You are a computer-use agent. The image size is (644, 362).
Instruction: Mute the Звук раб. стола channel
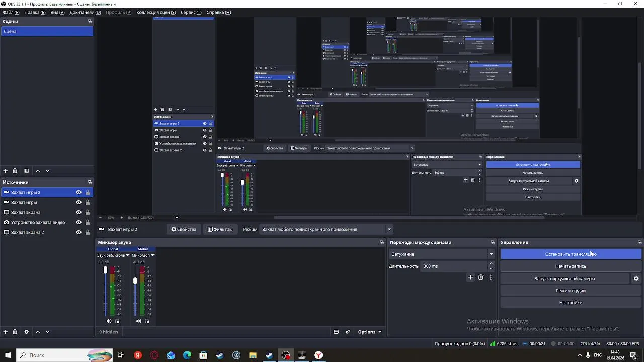(109, 321)
